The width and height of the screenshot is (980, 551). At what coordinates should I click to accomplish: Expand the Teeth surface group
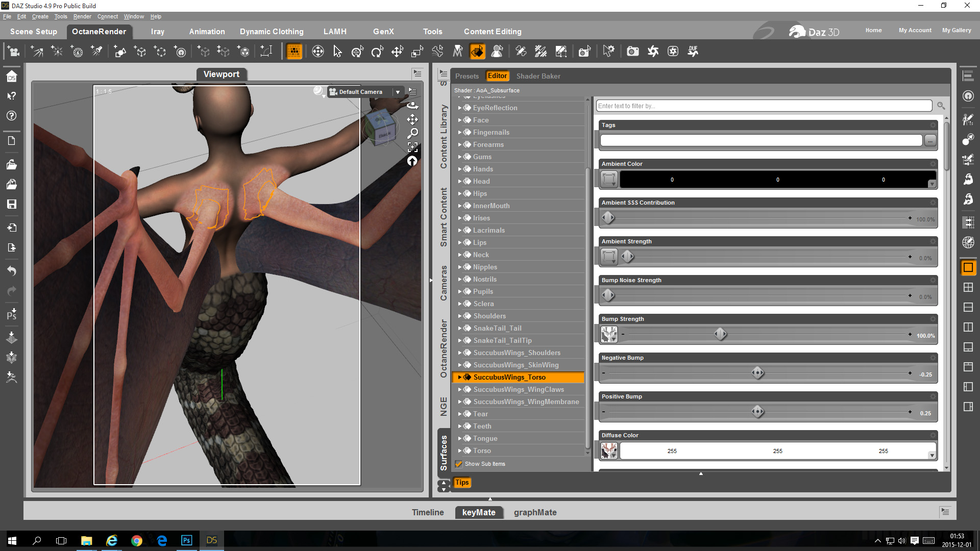coord(459,426)
